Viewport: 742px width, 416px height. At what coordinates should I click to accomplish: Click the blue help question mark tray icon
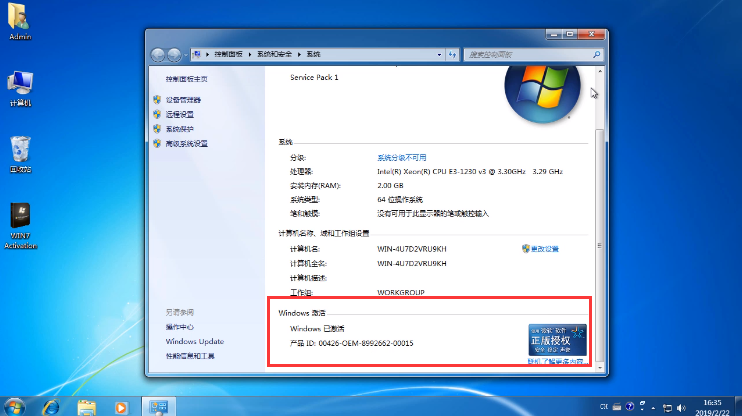629,407
